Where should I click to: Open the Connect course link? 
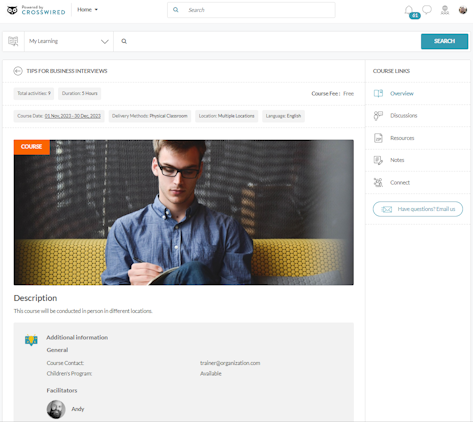coord(400,183)
